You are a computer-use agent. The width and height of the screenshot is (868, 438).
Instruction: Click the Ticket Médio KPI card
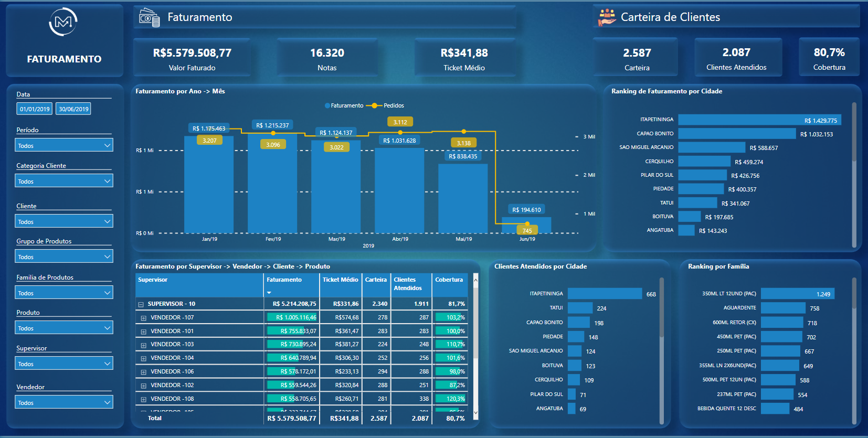(464, 58)
